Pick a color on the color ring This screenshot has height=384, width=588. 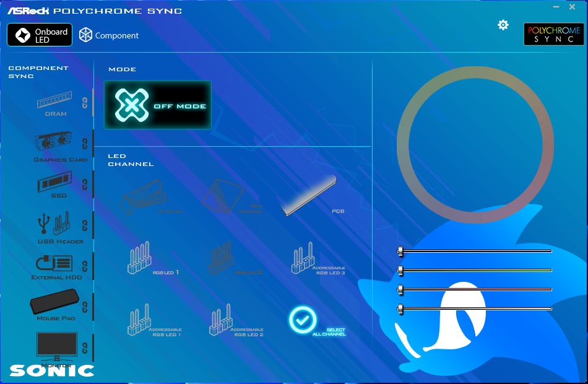pos(475,72)
